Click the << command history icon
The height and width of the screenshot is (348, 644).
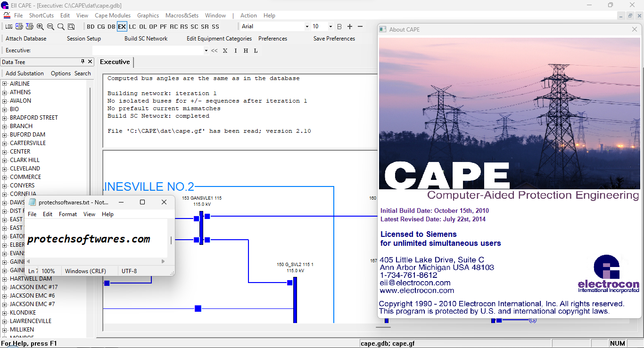[214, 50]
